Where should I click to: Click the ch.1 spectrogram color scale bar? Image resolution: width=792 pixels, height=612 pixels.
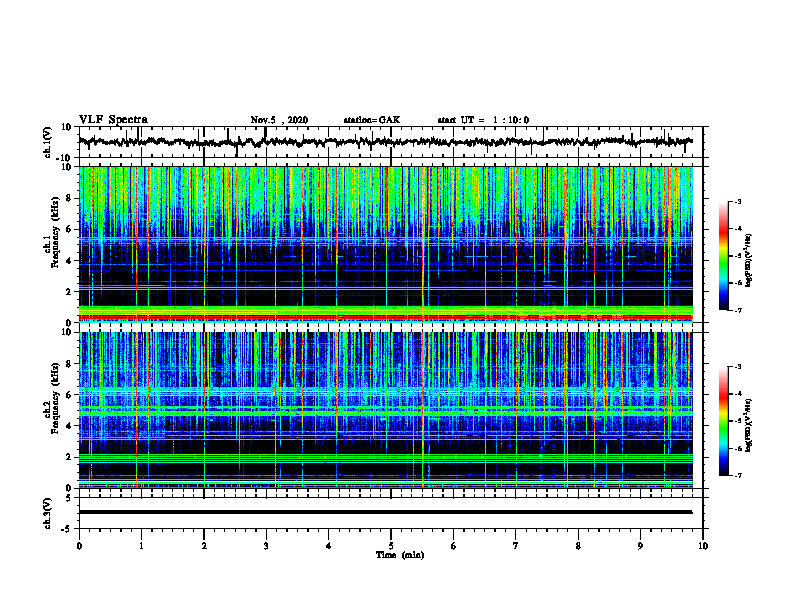724,256
